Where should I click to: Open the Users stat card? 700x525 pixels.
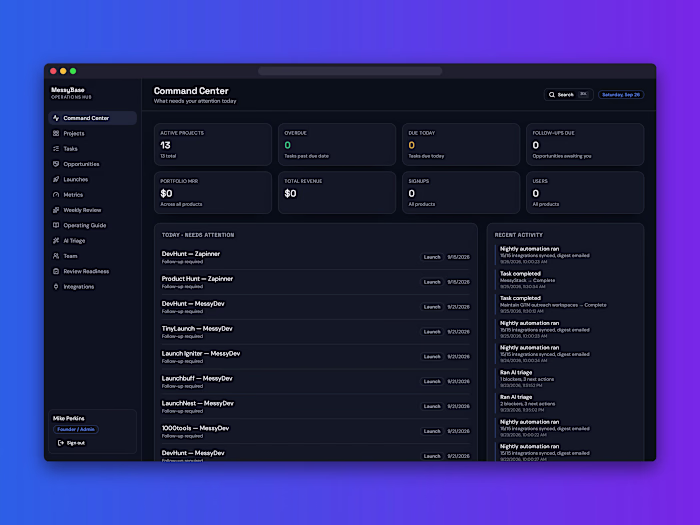585,192
